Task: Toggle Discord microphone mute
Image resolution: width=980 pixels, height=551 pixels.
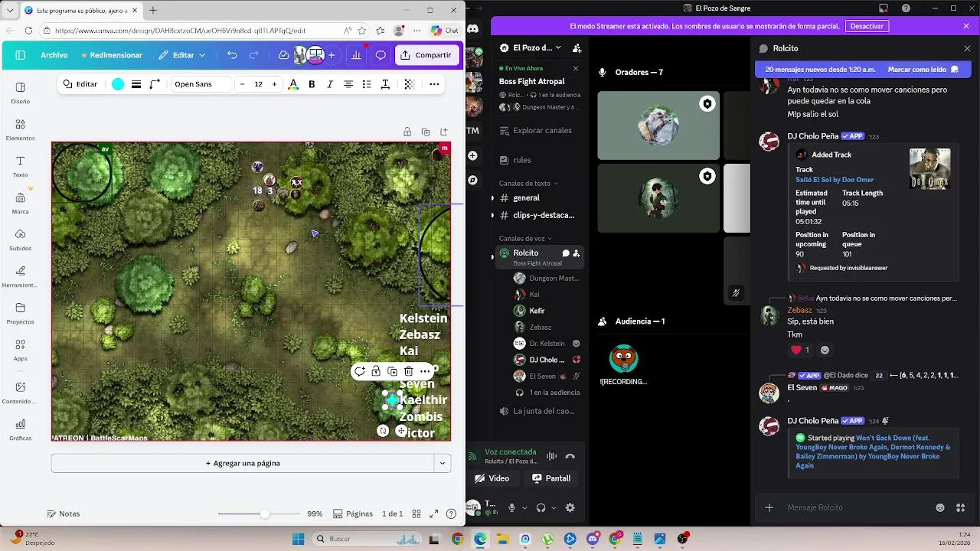Action: coord(512,507)
